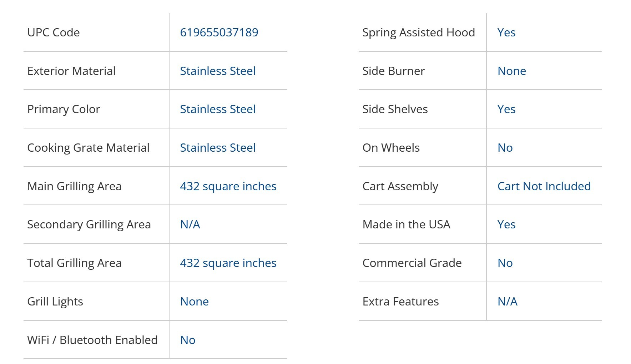Click the Extra Features N/A value
This screenshot has width=631, height=364.
[x=507, y=302]
